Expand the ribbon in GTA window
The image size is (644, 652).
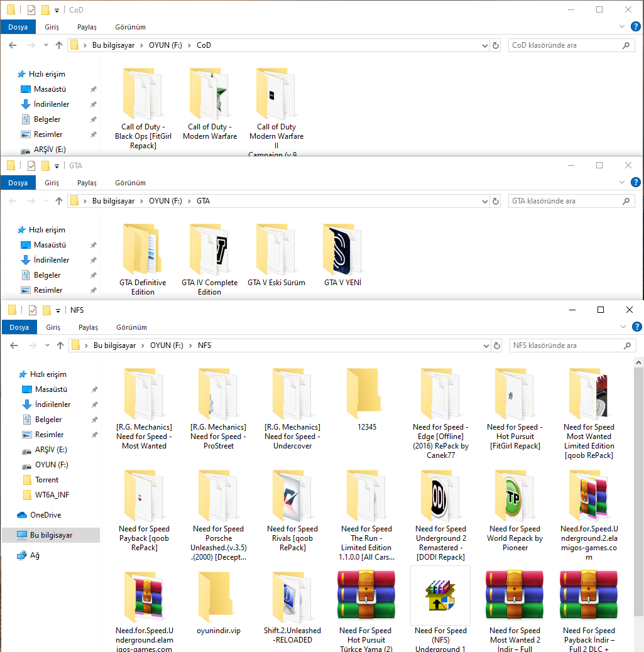click(x=622, y=183)
